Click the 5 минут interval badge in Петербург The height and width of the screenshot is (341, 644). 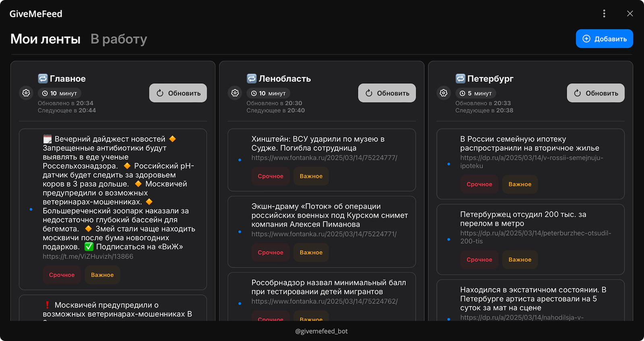coord(476,93)
